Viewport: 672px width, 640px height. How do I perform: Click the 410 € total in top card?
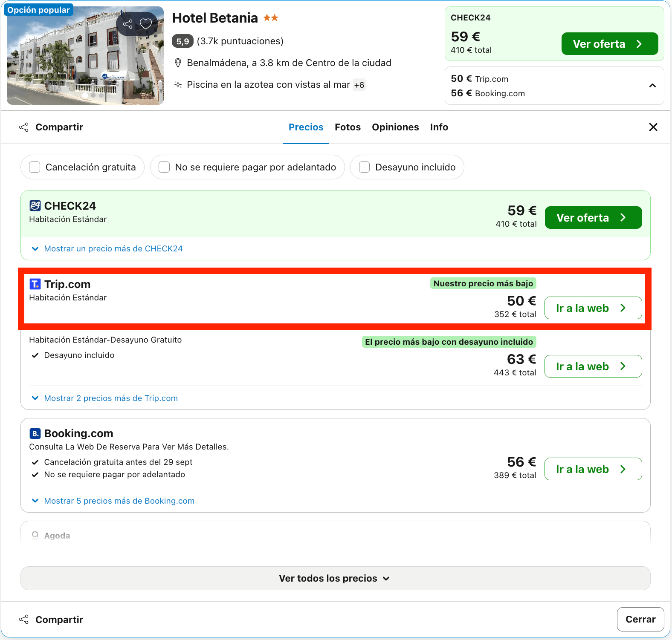[471, 50]
